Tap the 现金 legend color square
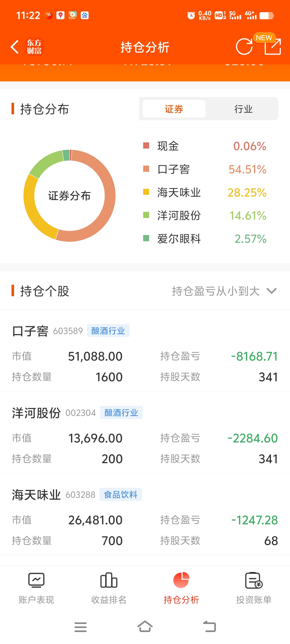Viewport: 290px width, 644px height. pos(146,146)
